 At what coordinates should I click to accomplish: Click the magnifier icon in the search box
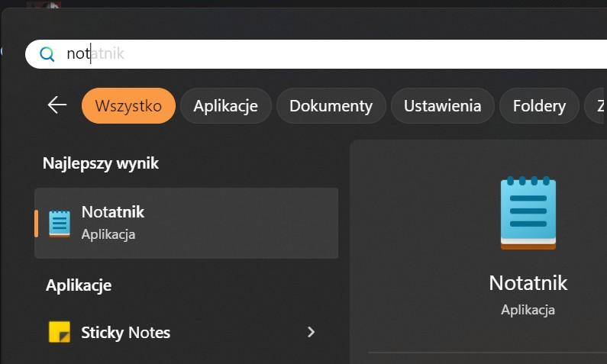click(x=47, y=54)
